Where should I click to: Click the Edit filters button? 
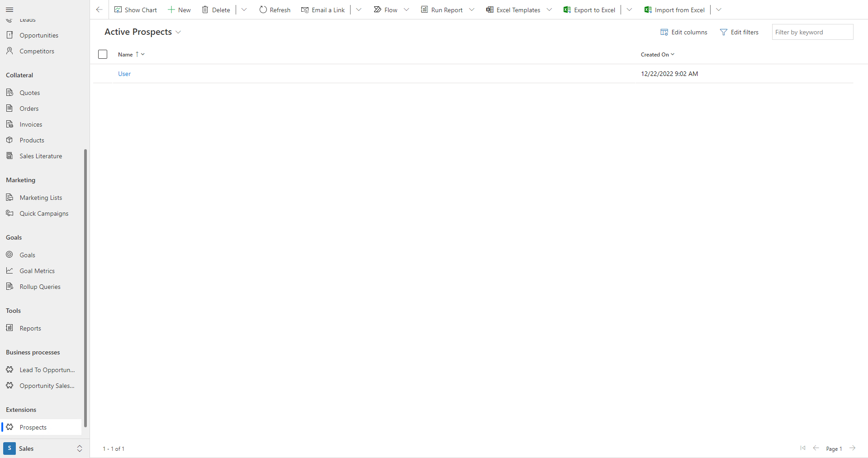tap(739, 32)
